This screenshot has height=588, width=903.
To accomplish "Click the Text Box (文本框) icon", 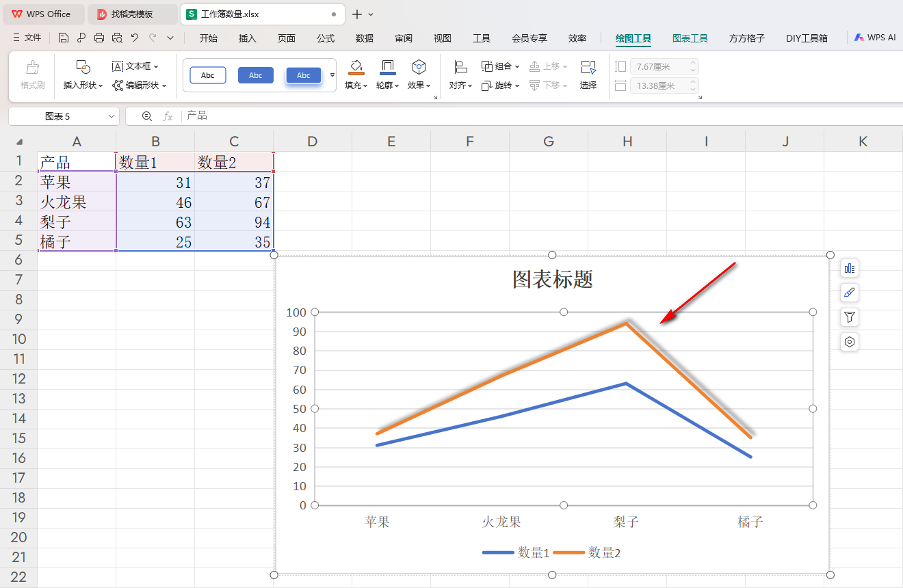I will pyautogui.click(x=118, y=66).
